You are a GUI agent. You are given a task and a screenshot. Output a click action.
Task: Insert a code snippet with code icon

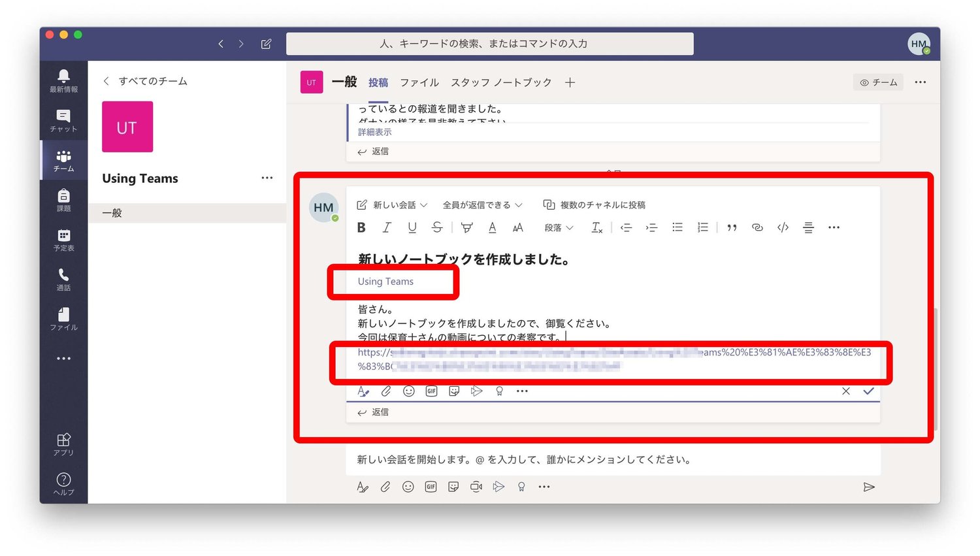click(783, 227)
